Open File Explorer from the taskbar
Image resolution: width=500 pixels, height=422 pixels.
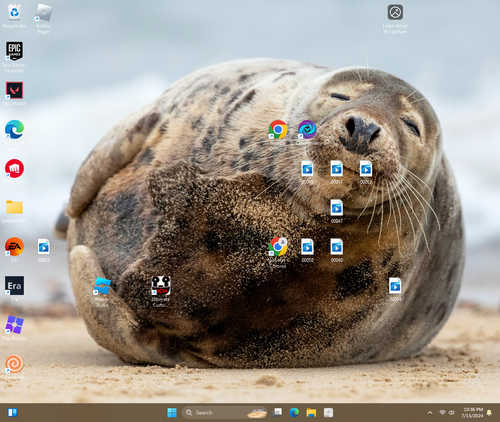coord(311,413)
